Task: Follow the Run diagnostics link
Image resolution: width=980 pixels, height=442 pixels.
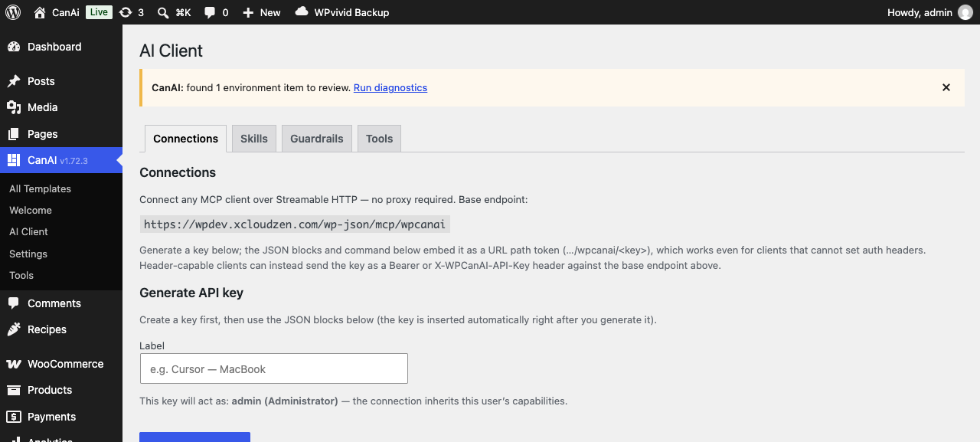Action: [x=390, y=87]
